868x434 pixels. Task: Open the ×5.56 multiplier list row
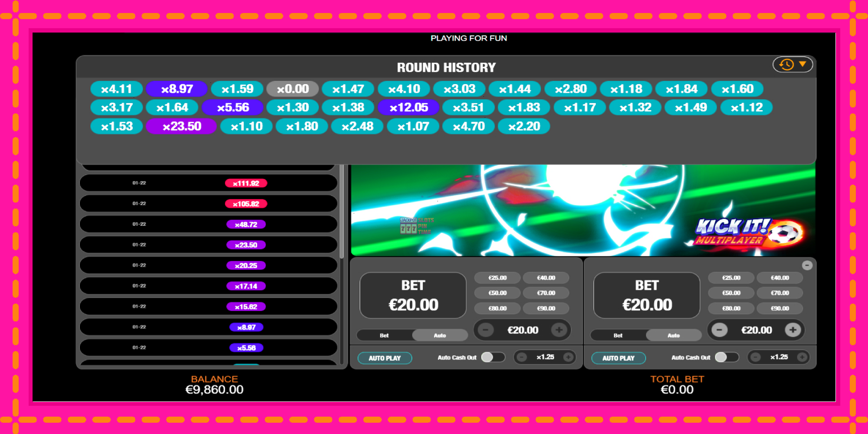pos(208,348)
